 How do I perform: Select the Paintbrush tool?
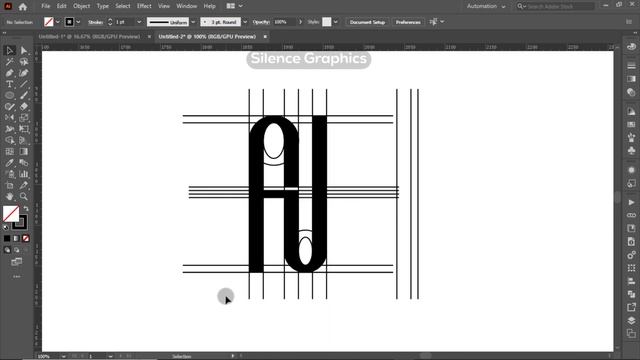[24, 95]
